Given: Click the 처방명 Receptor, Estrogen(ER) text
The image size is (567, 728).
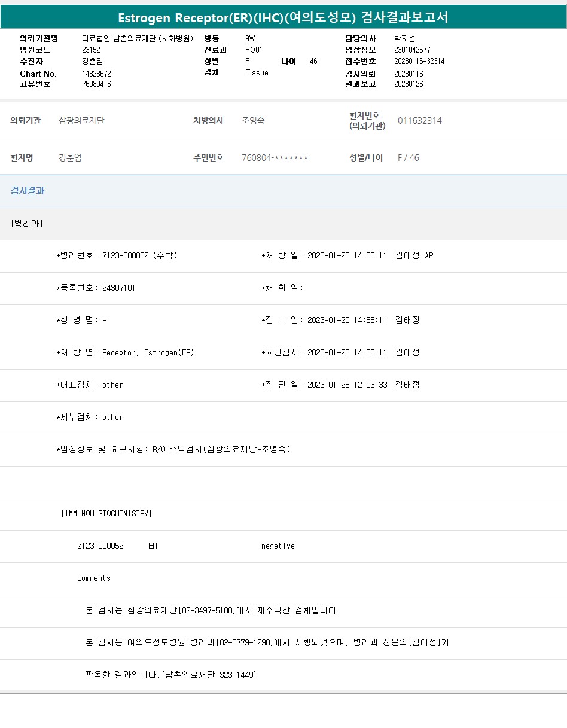Looking at the screenshot, I should click(148, 352).
